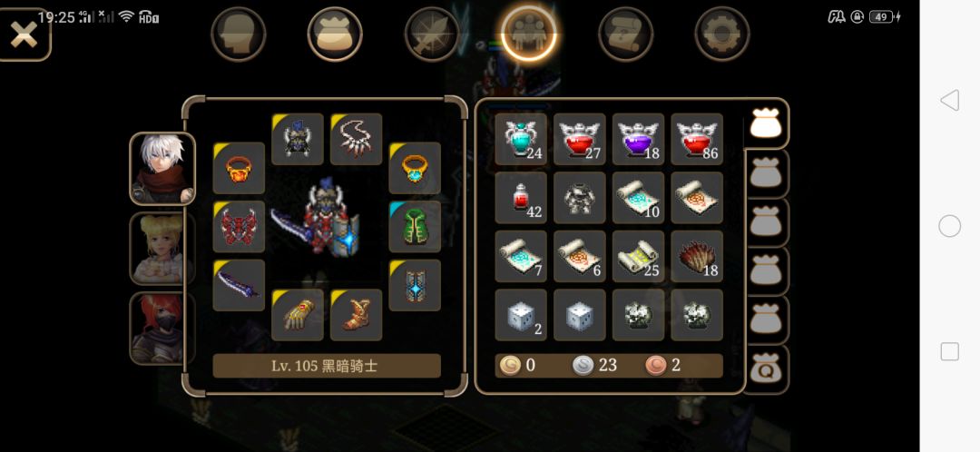Image resolution: width=980 pixels, height=452 pixels.
Task: Select the yellow scroll stack of 25
Action: pos(638,256)
